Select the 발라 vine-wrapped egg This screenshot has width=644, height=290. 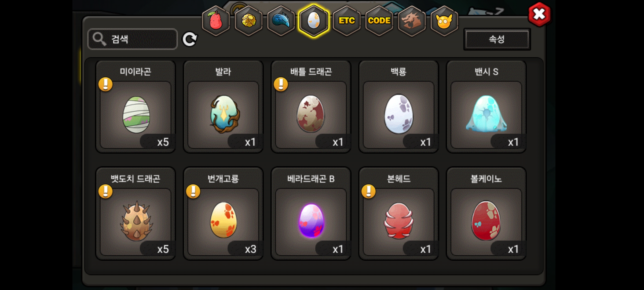223,107
